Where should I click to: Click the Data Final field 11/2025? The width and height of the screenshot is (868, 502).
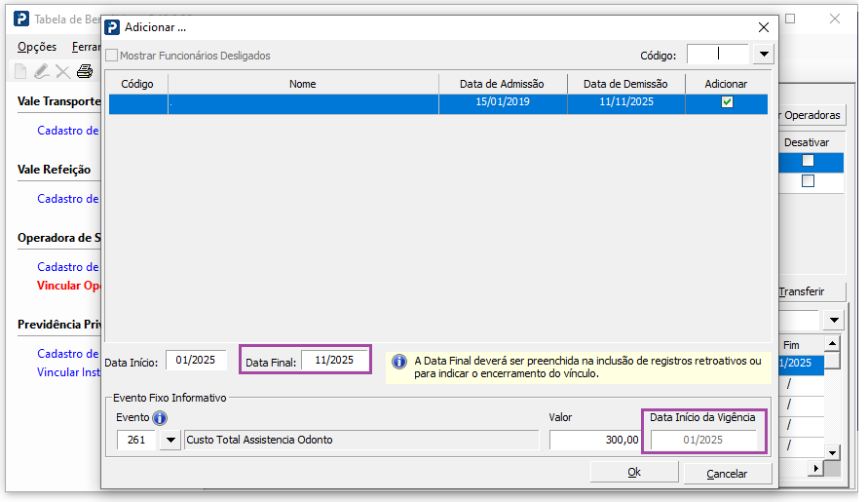coord(334,360)
